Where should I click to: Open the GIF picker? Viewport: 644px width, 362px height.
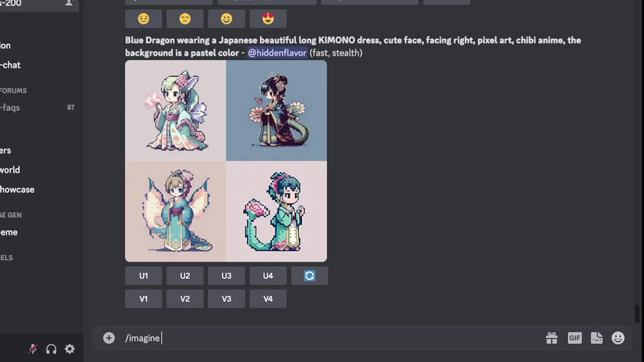point(575,338)
